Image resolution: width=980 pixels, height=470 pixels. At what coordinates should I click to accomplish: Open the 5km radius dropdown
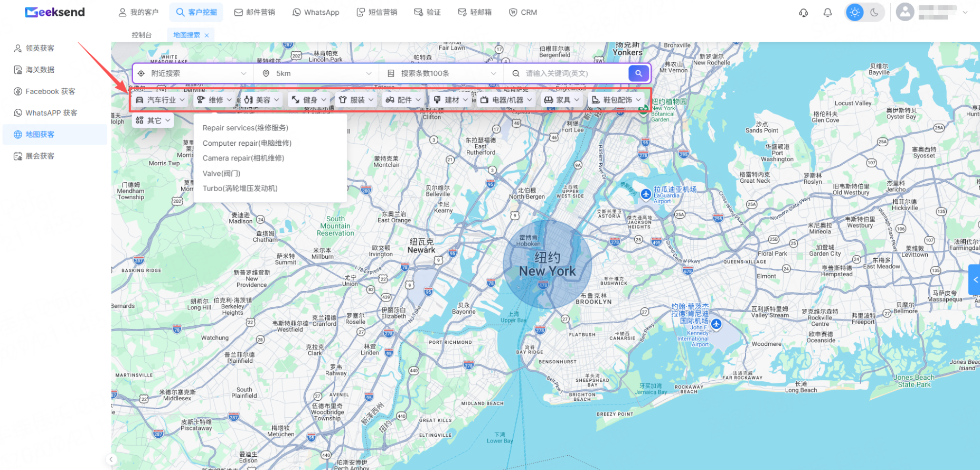317,73
